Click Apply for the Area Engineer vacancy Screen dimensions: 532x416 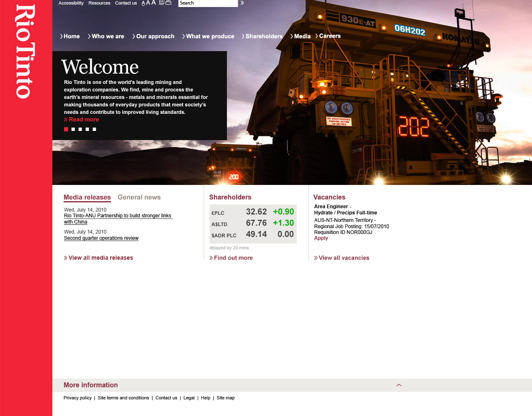321,238
